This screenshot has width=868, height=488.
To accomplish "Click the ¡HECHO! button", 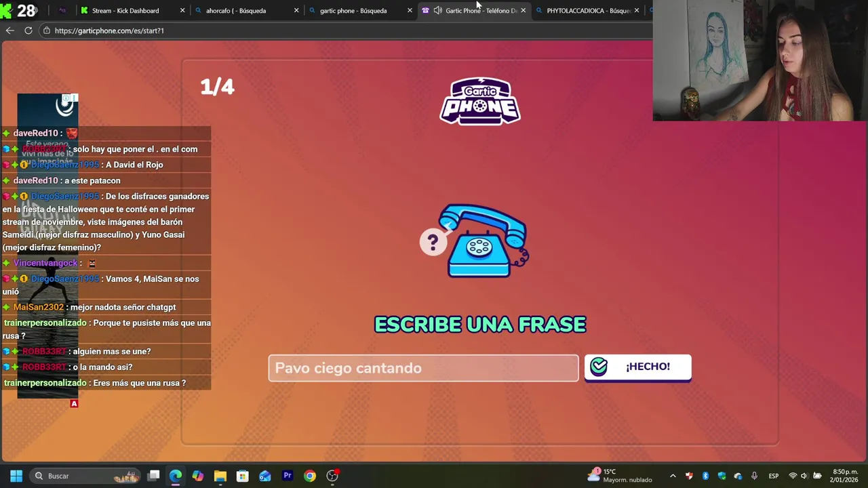I will click(x=637, y=367).
